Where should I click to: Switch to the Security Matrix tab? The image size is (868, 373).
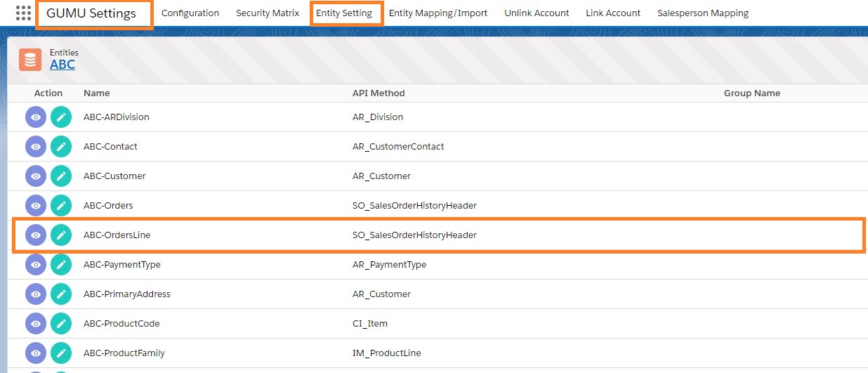point(268,13)
